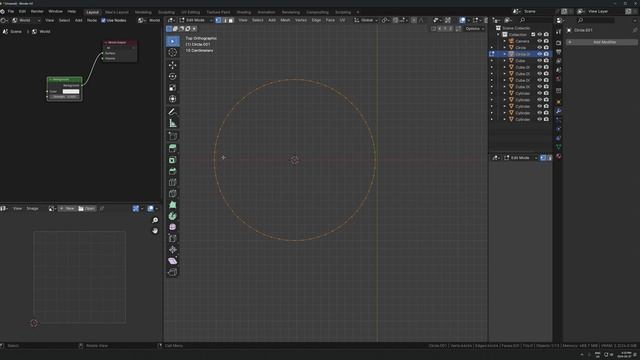Image resolution: width=640 pixels, height=360 pixels.
Task: Click the outliner search field
Action: (x=535, y=20)
